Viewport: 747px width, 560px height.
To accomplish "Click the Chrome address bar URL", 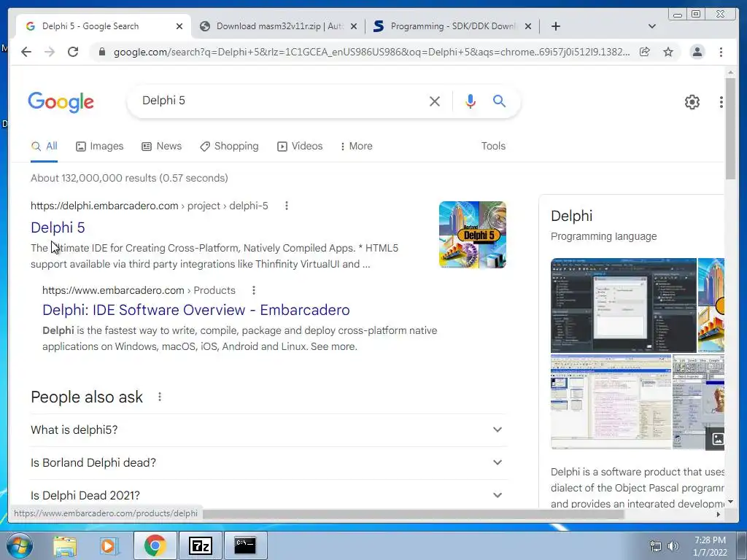I will [371, 52].
